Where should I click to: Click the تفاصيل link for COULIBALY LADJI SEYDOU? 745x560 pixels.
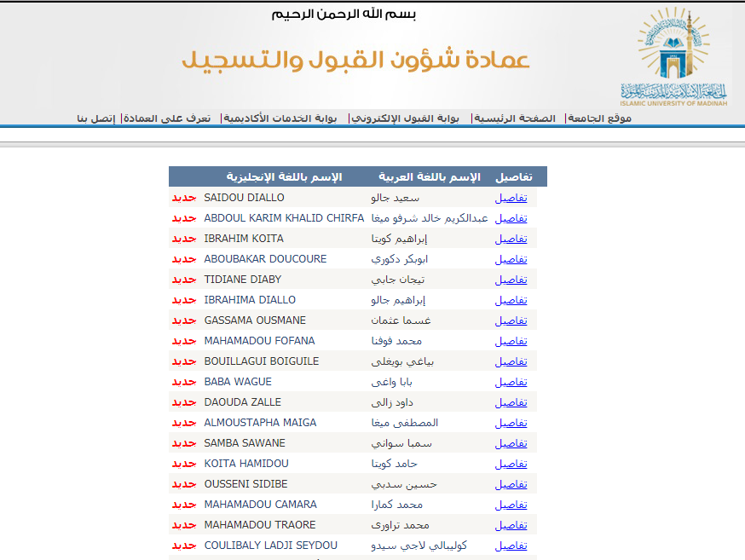[511, 545]
